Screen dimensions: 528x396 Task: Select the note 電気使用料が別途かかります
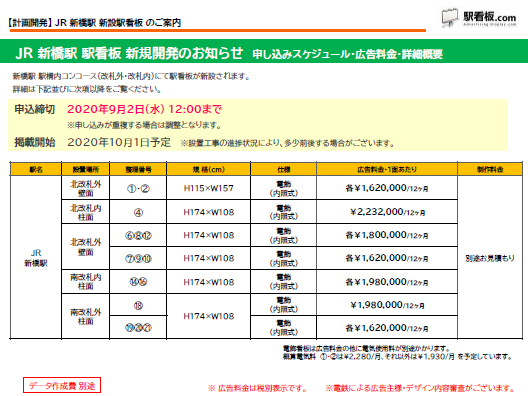(366, 348)
